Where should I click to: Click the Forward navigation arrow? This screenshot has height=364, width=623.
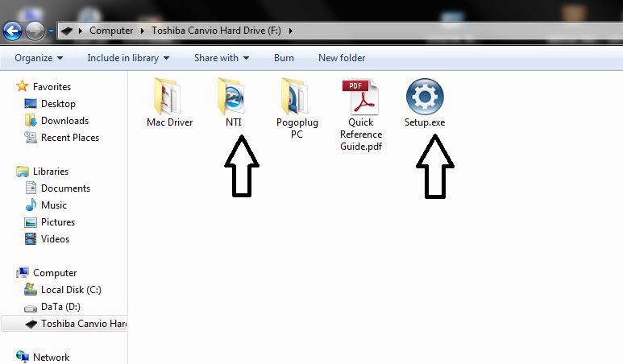tap(35, 31)
